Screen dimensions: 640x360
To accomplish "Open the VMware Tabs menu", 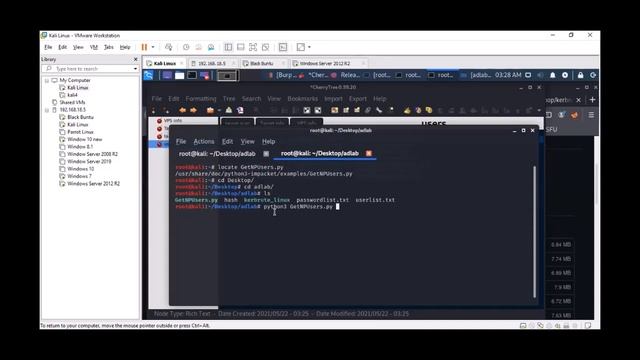I will coord(109,47).
